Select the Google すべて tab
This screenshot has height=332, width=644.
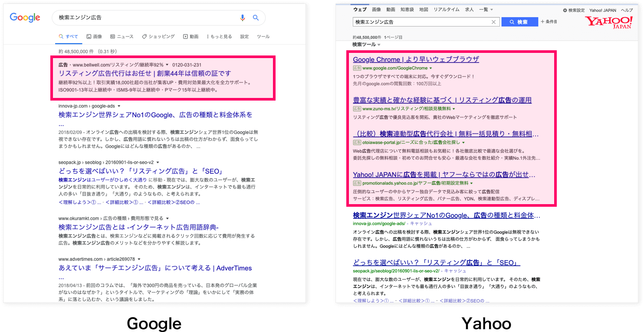(x=69, y=36)
